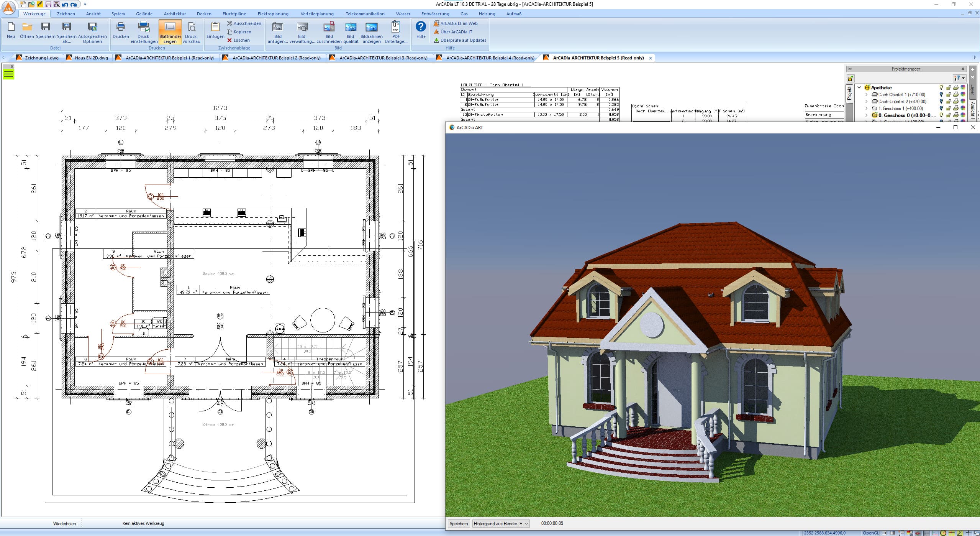Click Löschen to delete
Viewport: 980px width, 536px height.
point(238,40)
